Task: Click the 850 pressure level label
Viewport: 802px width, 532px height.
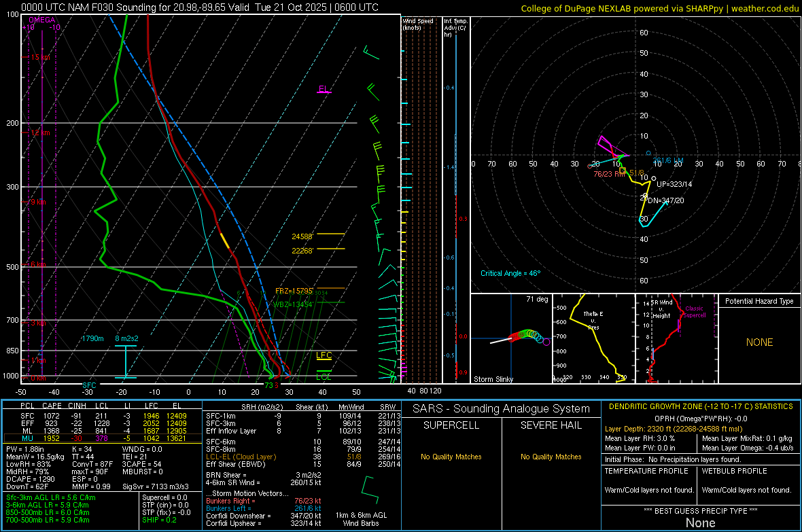Action: tap(12, 351)
